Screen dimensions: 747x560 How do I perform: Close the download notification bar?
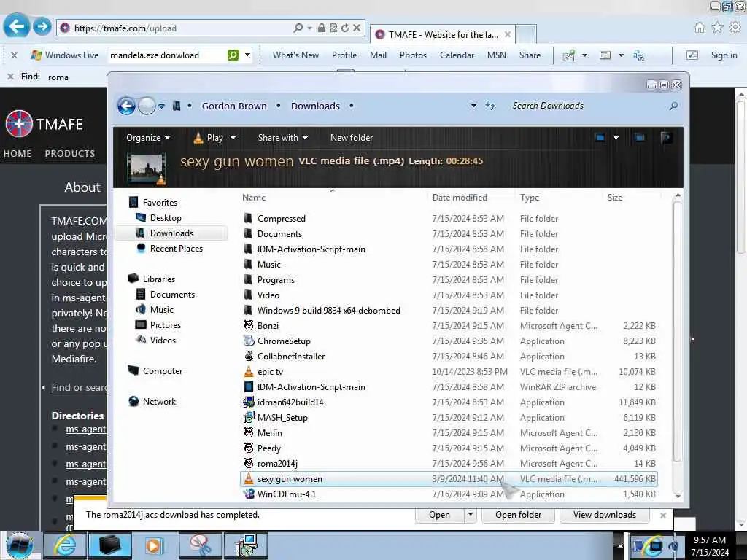662,516
